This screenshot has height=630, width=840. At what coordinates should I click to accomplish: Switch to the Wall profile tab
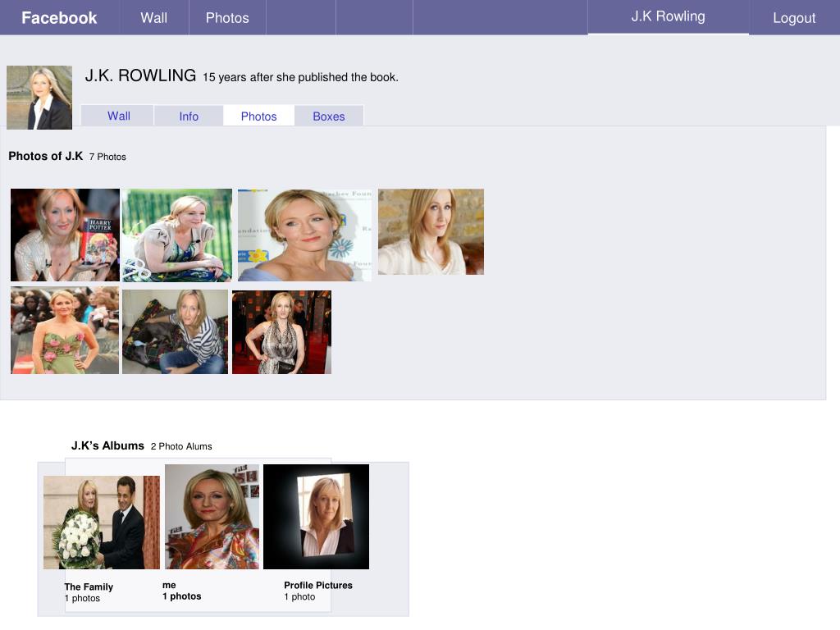coord(118,116)
